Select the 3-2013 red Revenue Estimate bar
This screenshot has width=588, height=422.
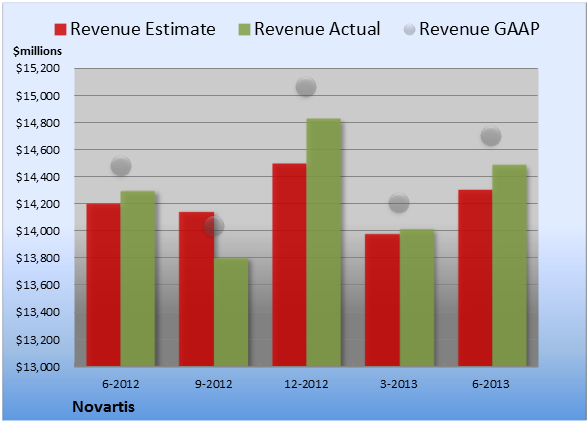coord(382,300)
